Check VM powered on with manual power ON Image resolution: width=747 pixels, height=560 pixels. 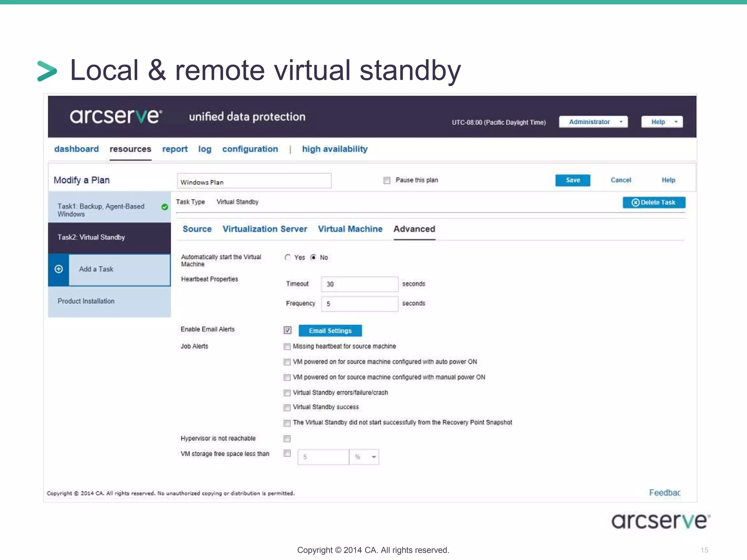click(287, 377)
